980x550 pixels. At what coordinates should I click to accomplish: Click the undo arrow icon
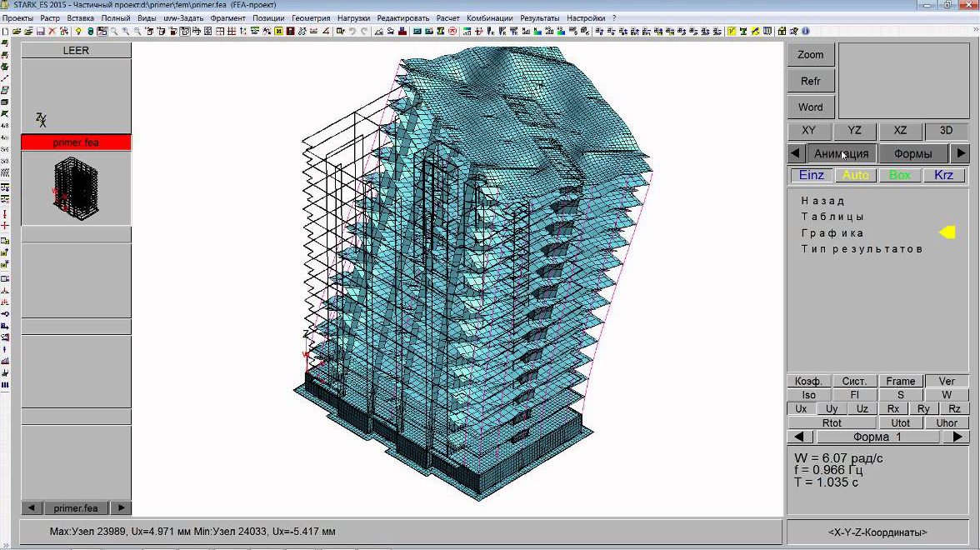pyautogui.click(x=352, y=31)
